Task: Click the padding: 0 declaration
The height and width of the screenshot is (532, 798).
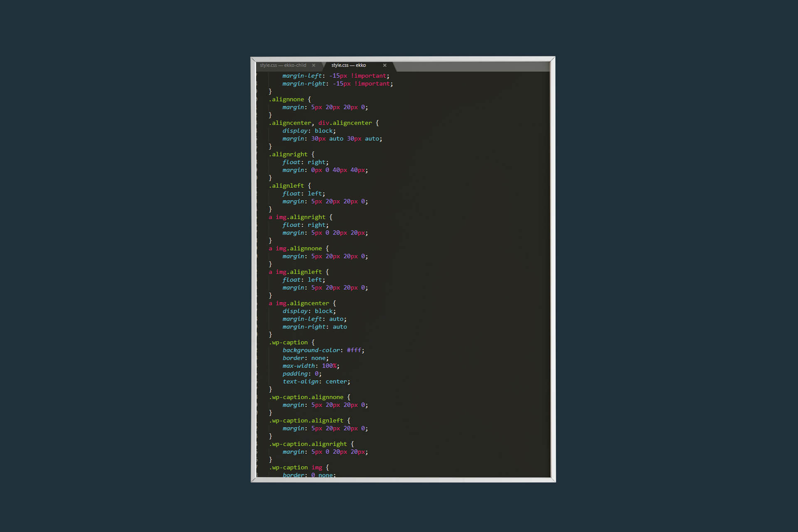Action: pyautogui.click(x=302, y=374)
